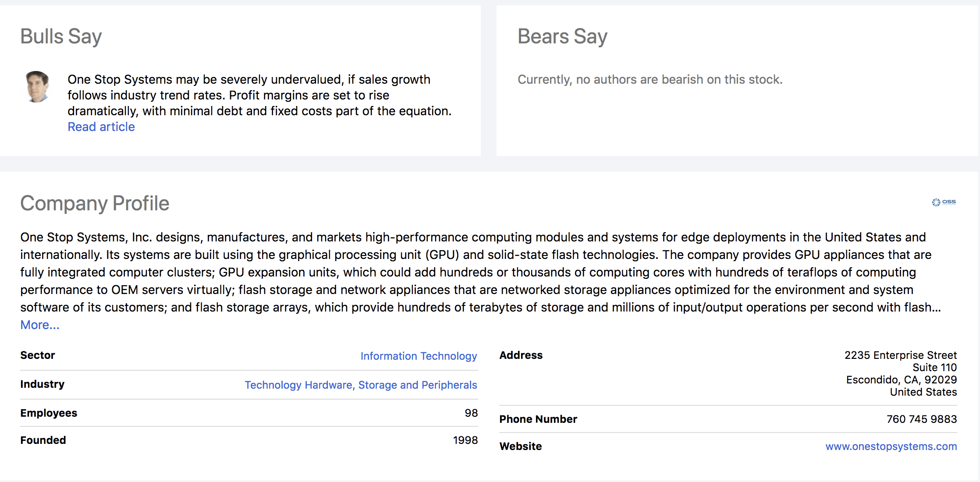Click the OSS company logo
The height and width of the screenshot is (482, 980).
944,202
